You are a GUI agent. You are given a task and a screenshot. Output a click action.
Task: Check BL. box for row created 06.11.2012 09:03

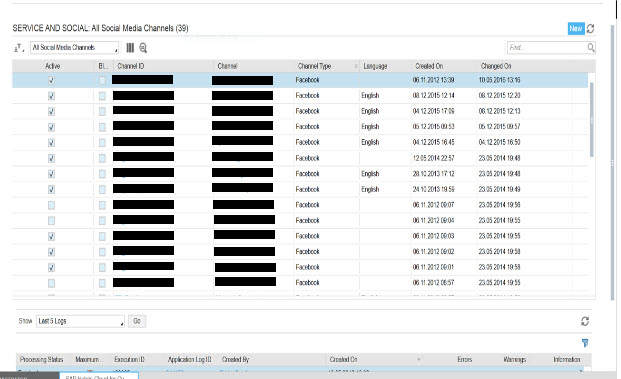[x=102, y=236]
